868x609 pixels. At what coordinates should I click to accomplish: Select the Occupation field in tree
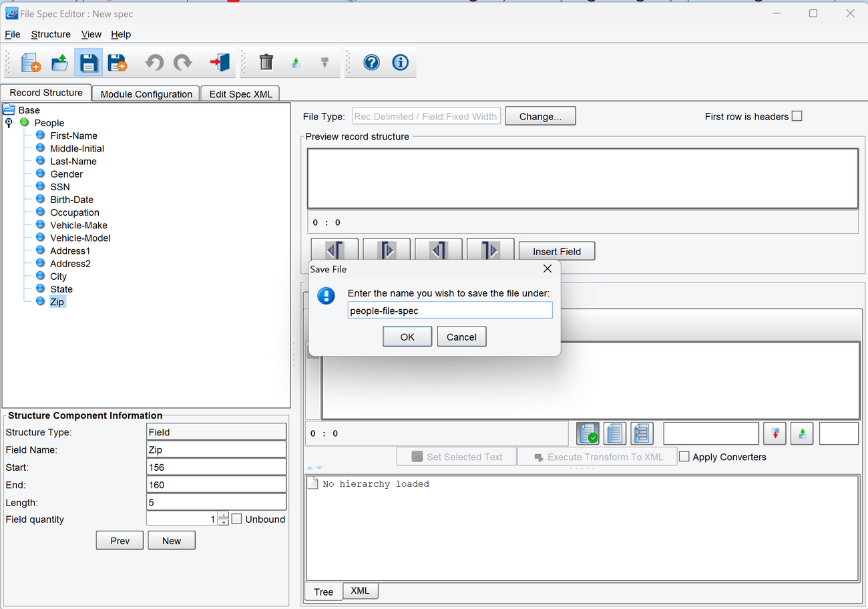74,212
